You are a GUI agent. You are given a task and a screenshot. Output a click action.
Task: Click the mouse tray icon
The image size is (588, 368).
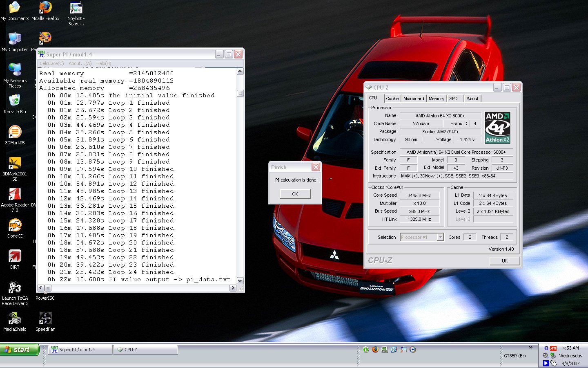click(x=553, y=363)
